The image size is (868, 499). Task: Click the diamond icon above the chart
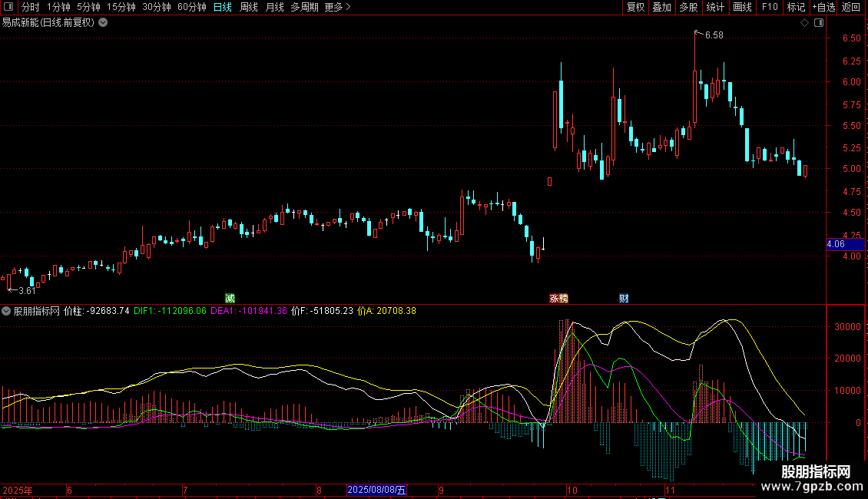[804, 23]
